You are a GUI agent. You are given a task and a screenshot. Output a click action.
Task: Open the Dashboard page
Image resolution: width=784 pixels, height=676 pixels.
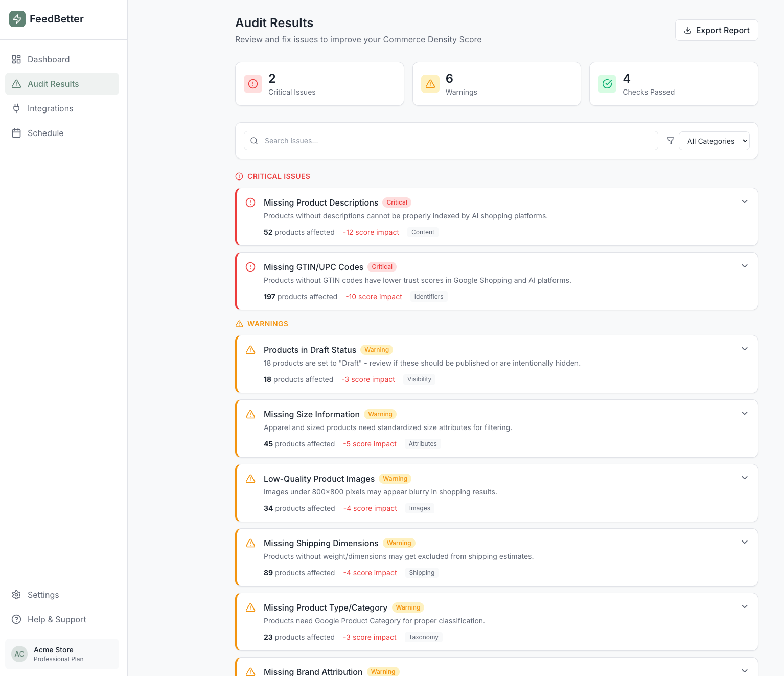click(49, 59)
